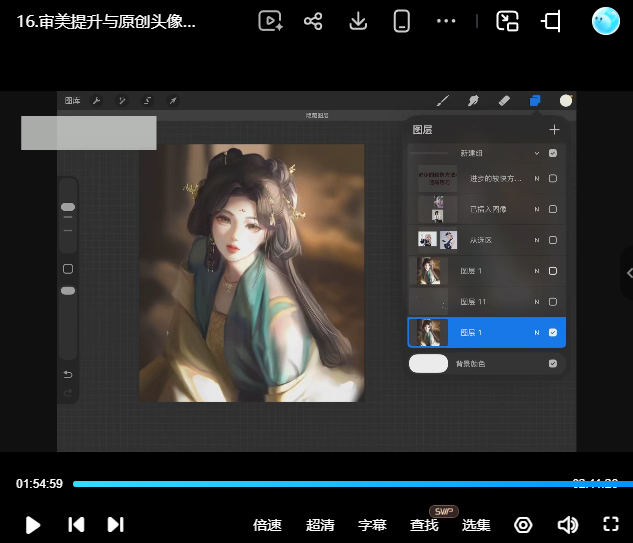This screenshot has width=633, height=543.
Task: Show the 图层 11 layer
Action: (x=553, y=302)
